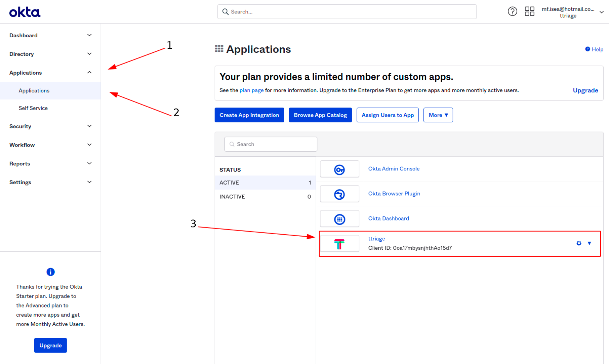Click the Applications grid icon beside heading
The height and width of the screenshot is (364, 609).
coord(219,49)
